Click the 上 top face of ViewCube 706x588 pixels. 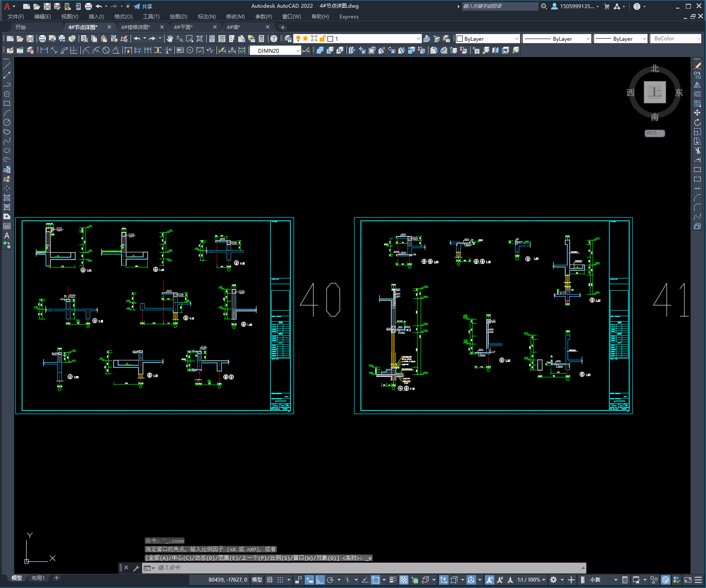654,92
